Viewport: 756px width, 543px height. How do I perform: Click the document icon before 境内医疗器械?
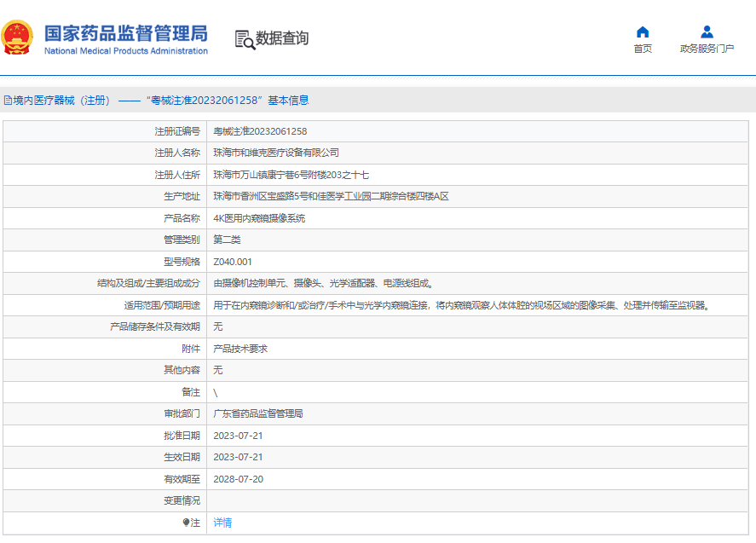point(8,101)
